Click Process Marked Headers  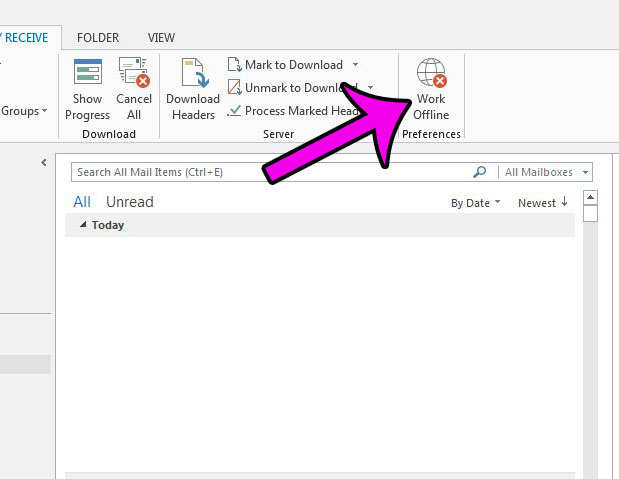pos(293,111)
